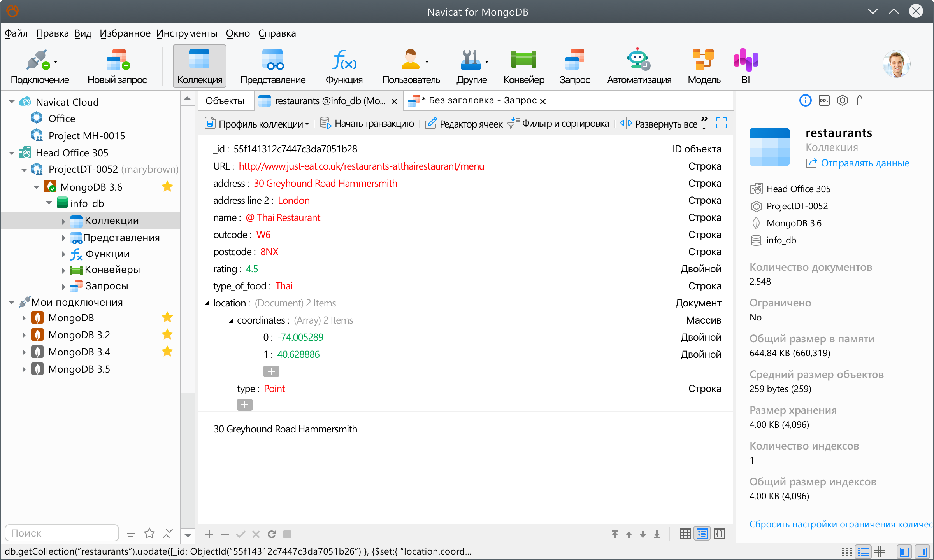
Task: Show the DDL panel icon
Action: [x=824, y=101]
